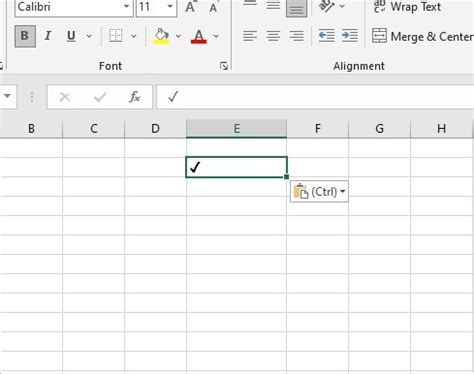Open borders dropdown arrow
This screenshot has height=374, width=474.
point(134,36)
